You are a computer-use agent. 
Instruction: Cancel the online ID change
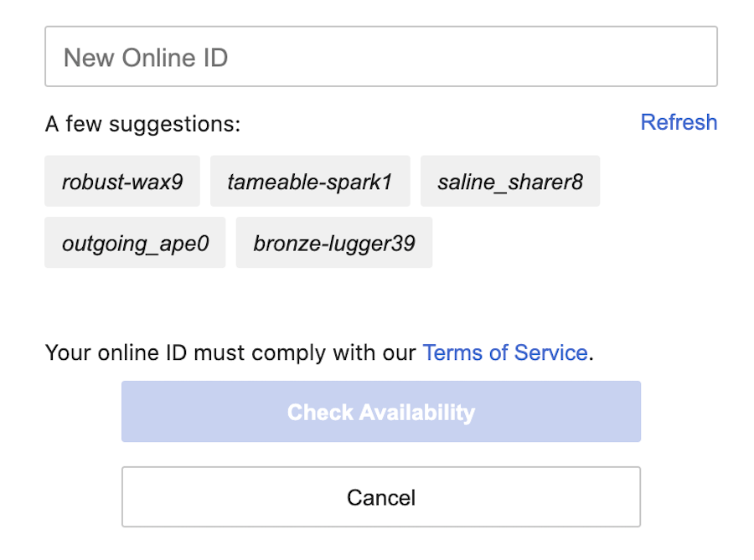[x=381, y=497]
